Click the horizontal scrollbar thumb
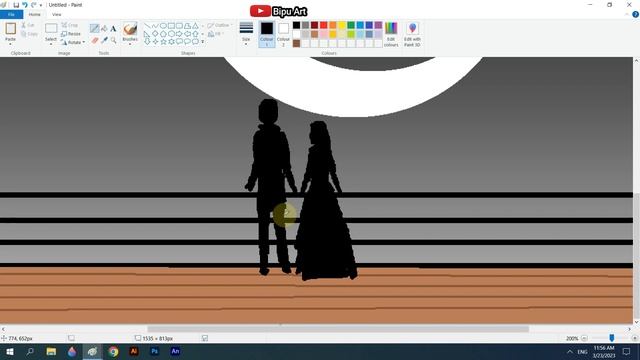The image size is (640, 360). (338, 329)
